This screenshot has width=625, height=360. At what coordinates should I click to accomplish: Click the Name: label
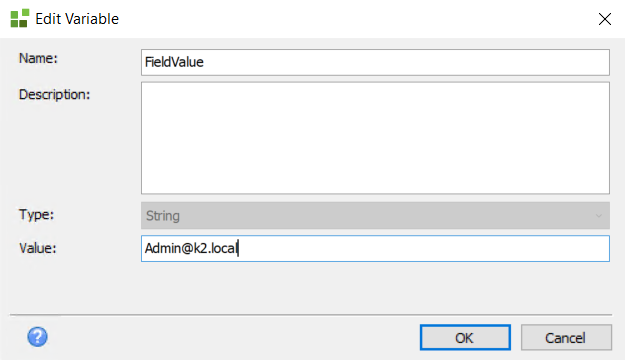coord(38,58)
